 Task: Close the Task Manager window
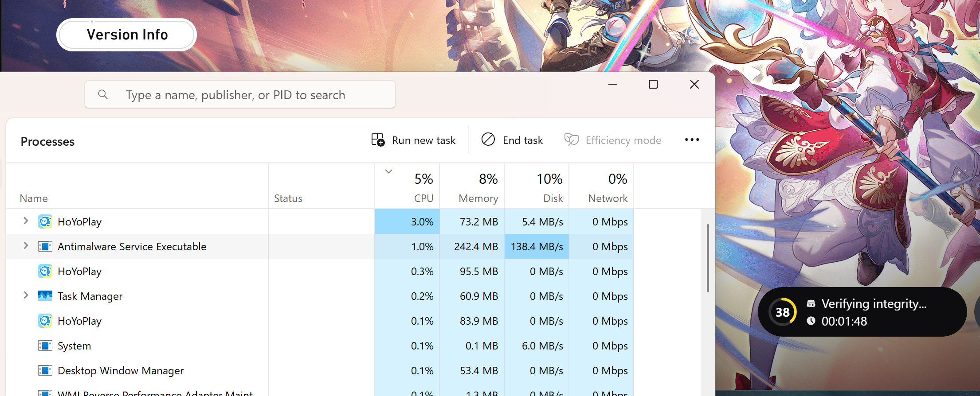coord(694,84)
